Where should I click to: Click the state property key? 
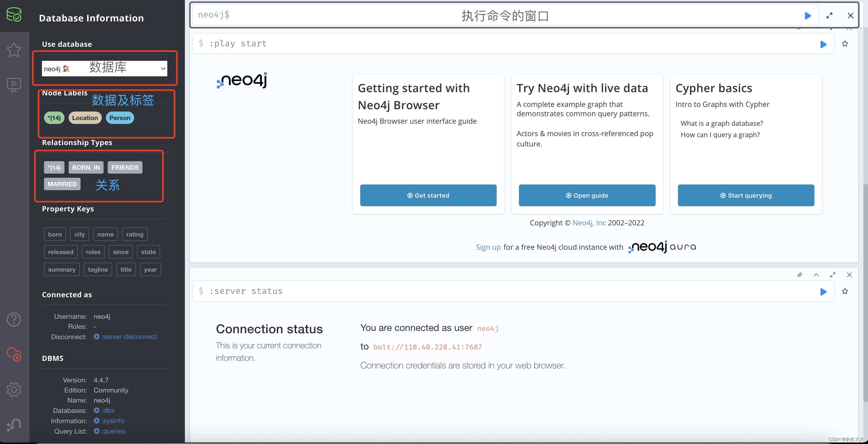[149, 252]
